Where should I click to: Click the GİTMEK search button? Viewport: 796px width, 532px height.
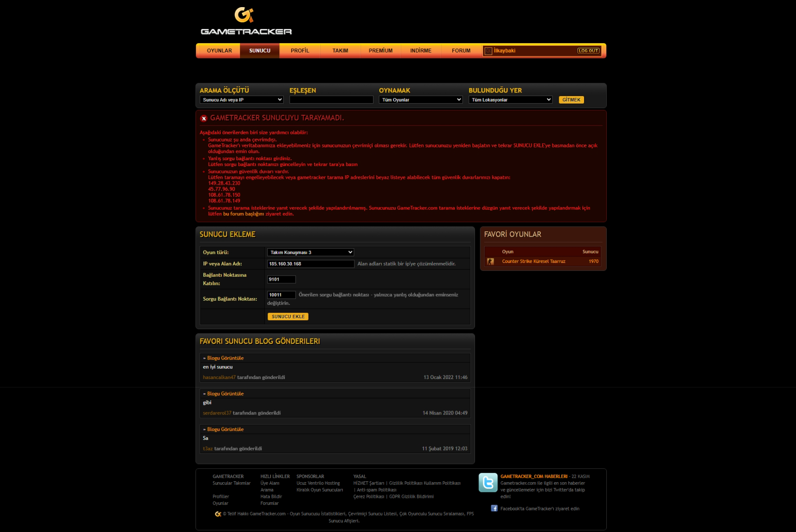point(571,100)
